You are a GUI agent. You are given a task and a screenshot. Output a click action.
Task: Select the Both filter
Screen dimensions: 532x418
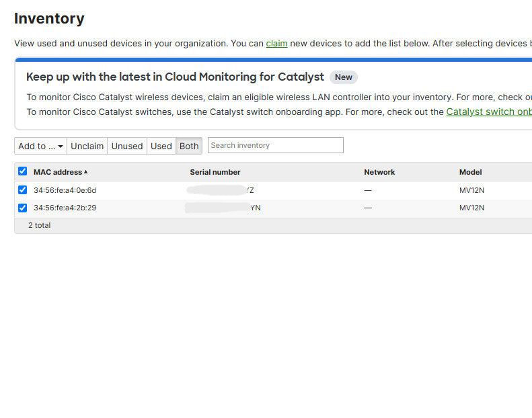pyautogui.click(x=189, y=146)
